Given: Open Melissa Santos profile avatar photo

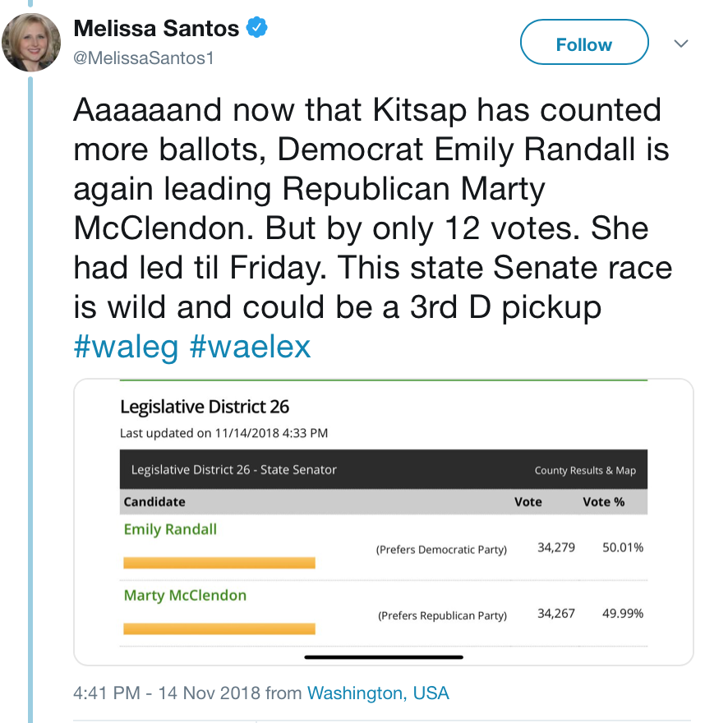Looking at the screenshot, I should [31, 42].
